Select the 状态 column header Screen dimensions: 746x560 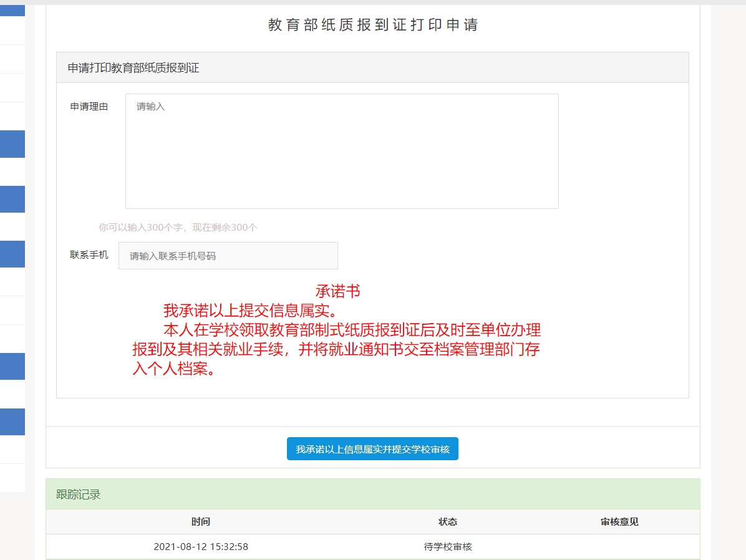448,522
